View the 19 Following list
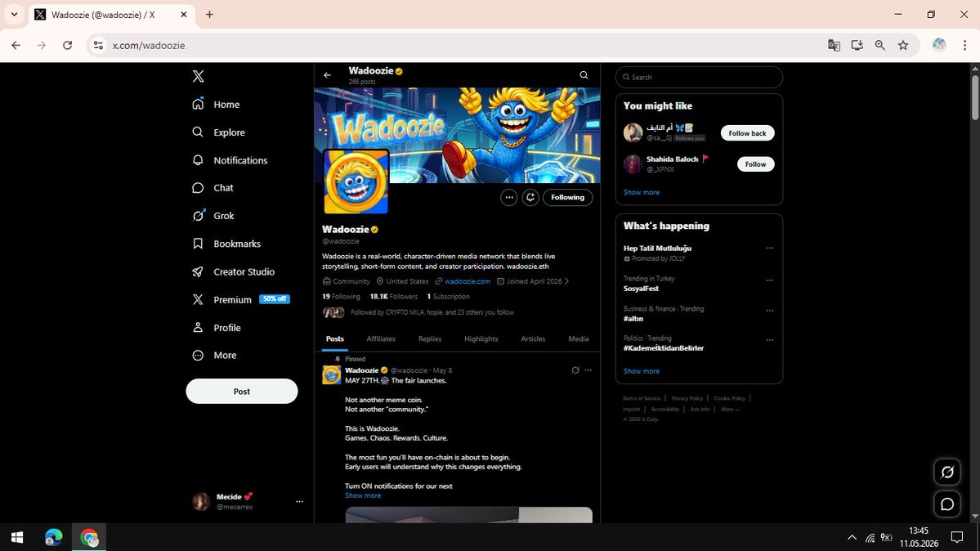Screen dimensions: 980x551 point(341,297)
